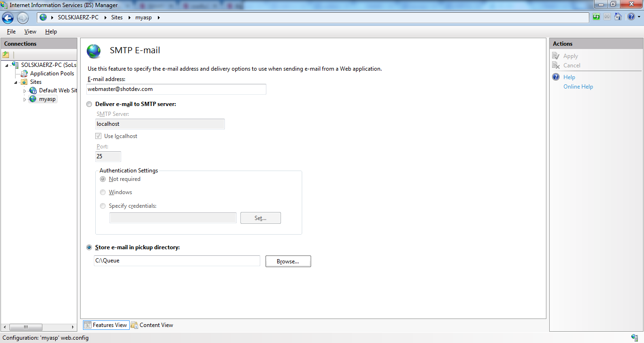
Task: Click the Browse... button
Action: (x=288, y=261)
